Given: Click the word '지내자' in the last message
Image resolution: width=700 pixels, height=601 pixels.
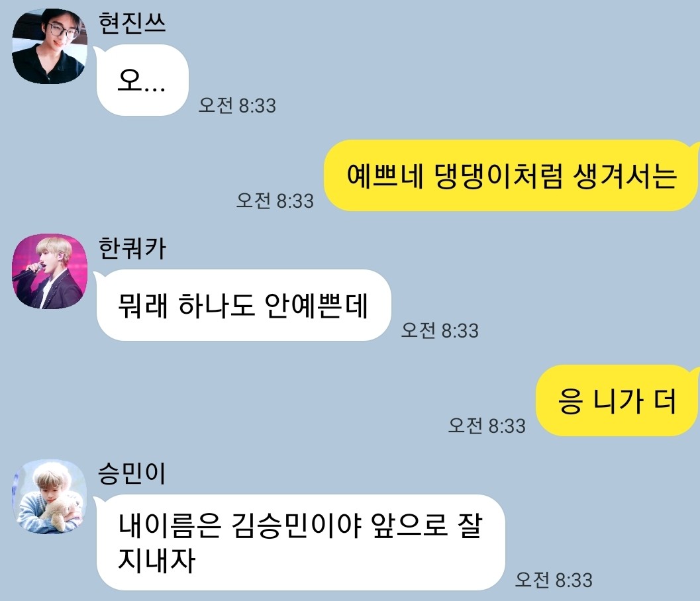Looking at the screenshot, I should tap(157, 560).
